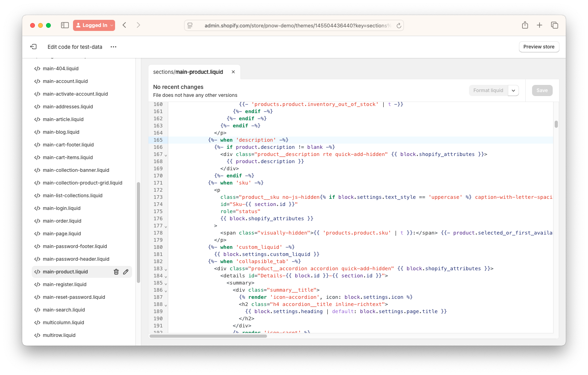Exit the code editor with the exit icon
Image resolution: width=588 pixels, height=375 pixels.
33,47
